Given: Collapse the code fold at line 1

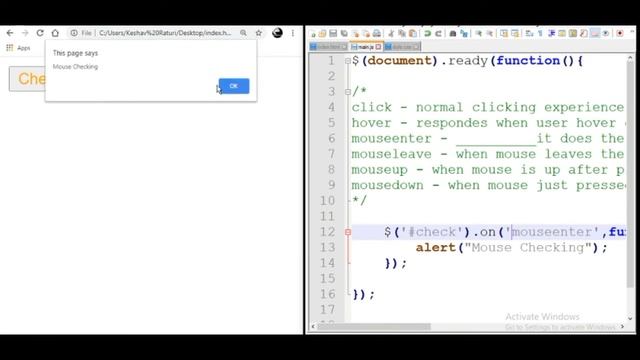Looking at the screenshot, I should point(348,61).
